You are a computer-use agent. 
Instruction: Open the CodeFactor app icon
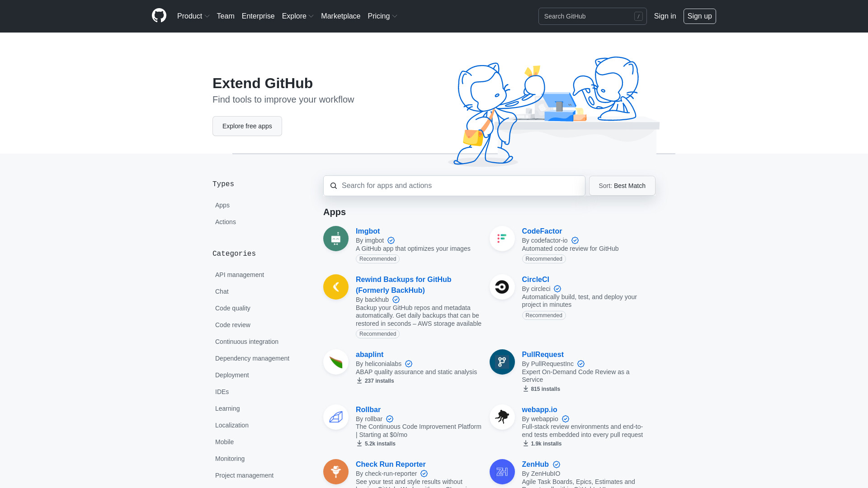click(x=502, y=239)
